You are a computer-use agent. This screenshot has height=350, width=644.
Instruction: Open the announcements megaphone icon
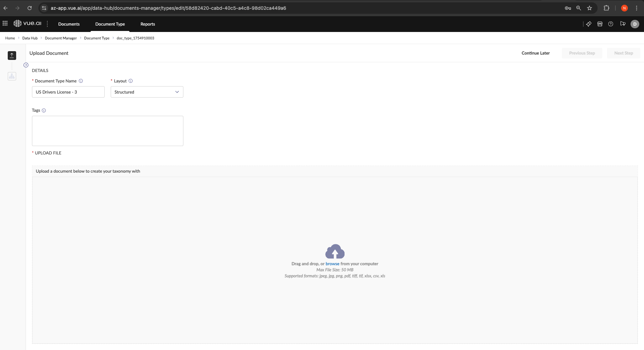pyautogui.click(x=622, y=24)
